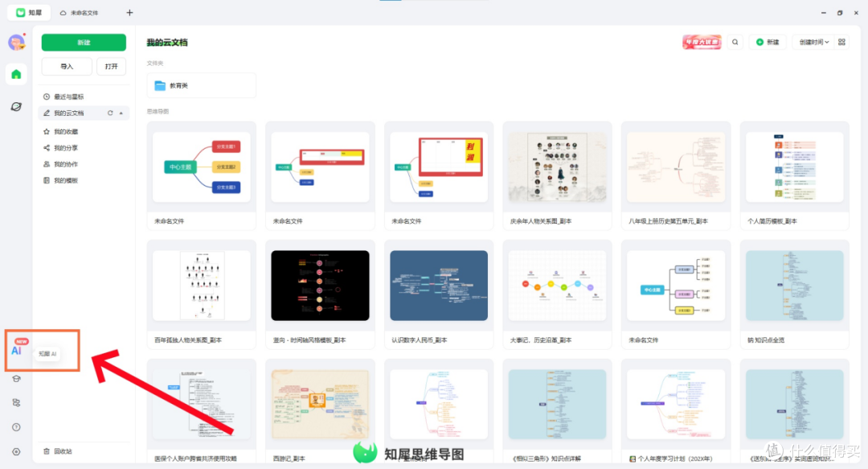Open 医保个人账户 mind map card

[x=202, y=411]
